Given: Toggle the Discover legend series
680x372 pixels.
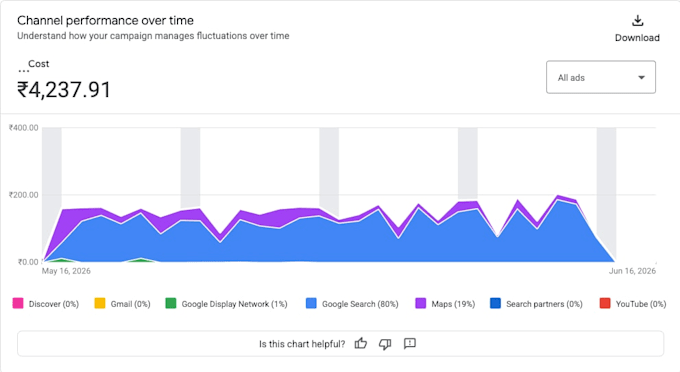Looking at the screenshot, I should coord(46,304).
